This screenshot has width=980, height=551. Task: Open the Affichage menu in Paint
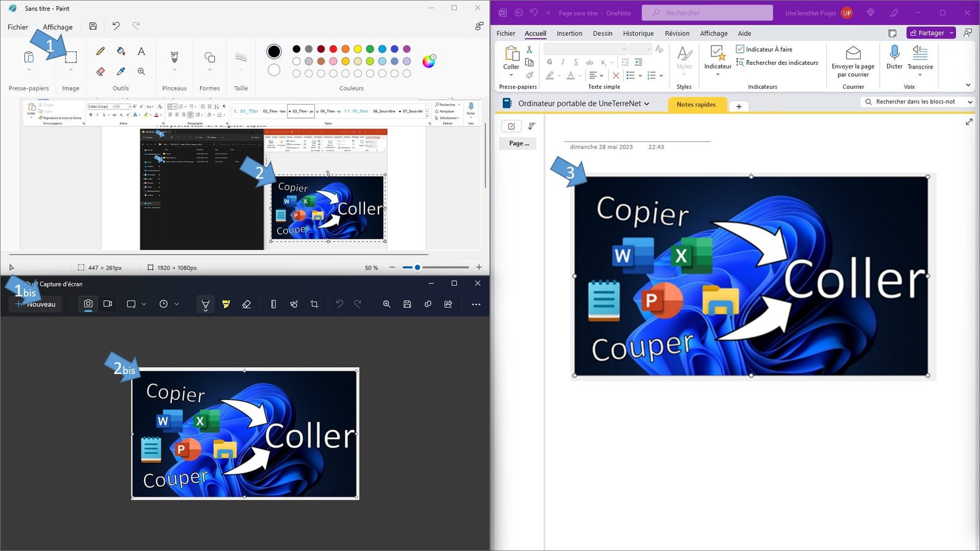click(58, 27)
